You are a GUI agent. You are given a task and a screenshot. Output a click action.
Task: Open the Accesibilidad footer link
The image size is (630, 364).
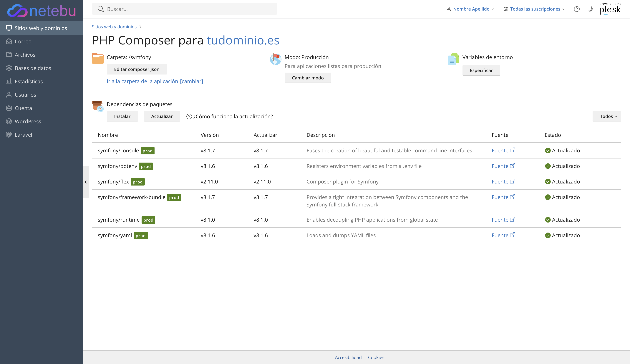tap(348, 357)
